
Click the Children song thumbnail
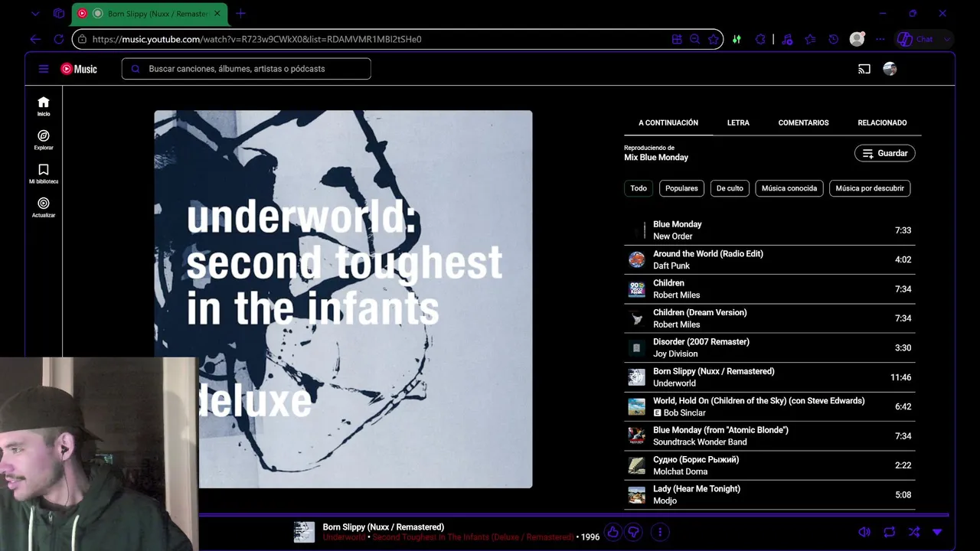tap(637, 289)
